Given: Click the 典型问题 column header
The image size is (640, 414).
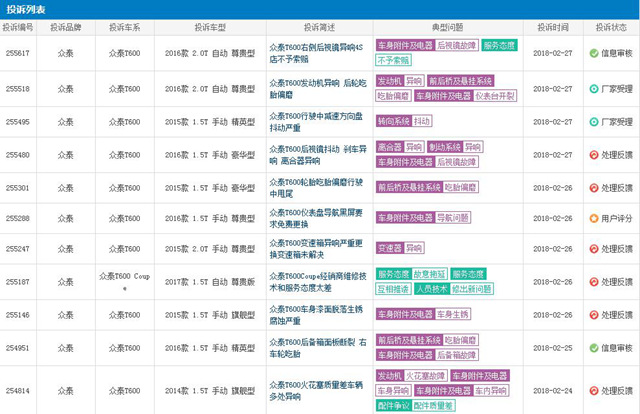Looking at the screenshot, I should [x=448, y=27].
